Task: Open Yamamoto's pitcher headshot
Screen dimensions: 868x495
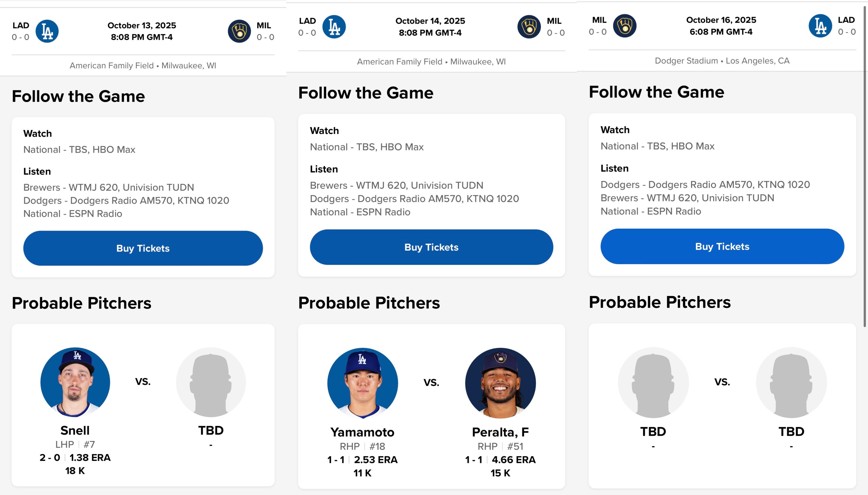Action: (x=363, y=383)
